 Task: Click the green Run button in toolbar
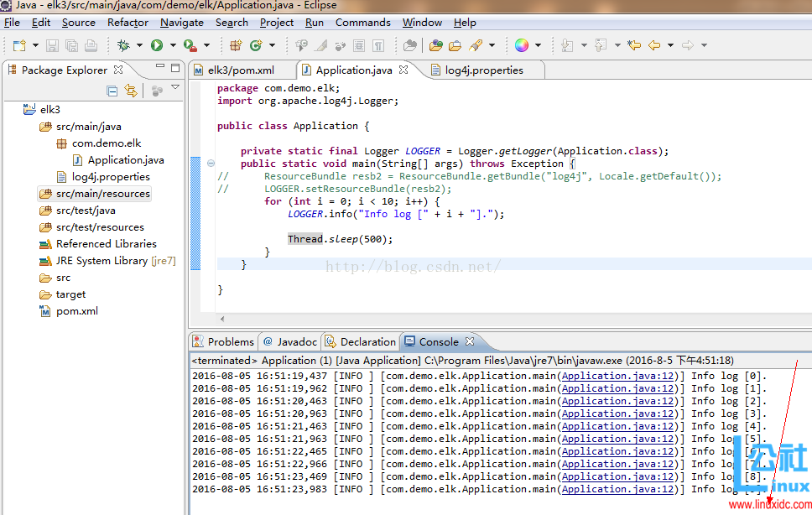[156, 45]
